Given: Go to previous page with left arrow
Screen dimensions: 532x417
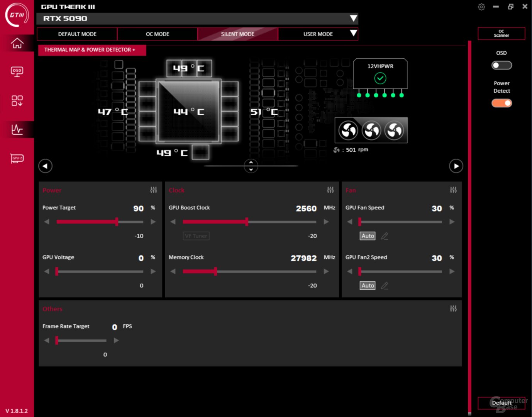Looking at the screenshot, I should pos(45,166).
